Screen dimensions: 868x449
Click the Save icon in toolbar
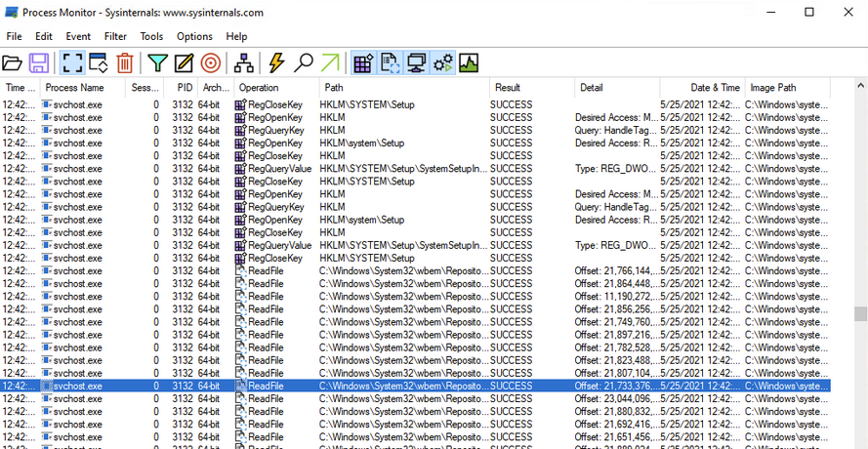click(39, 63)
